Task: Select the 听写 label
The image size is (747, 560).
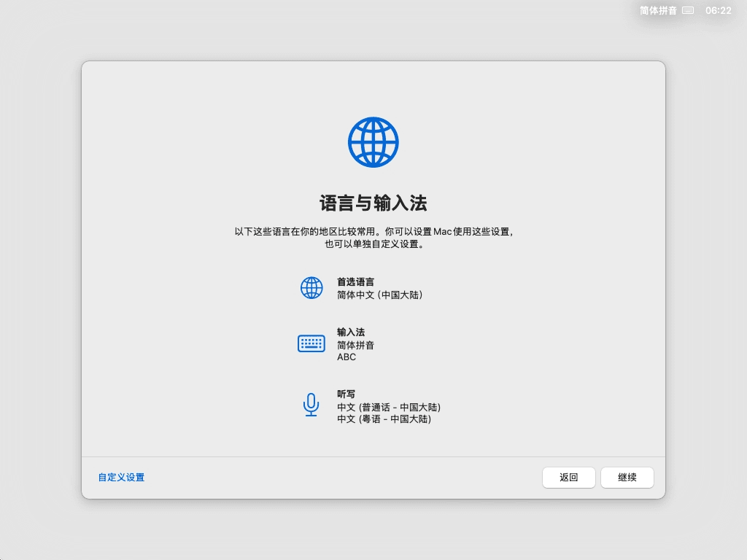Action: click(346, 394)
